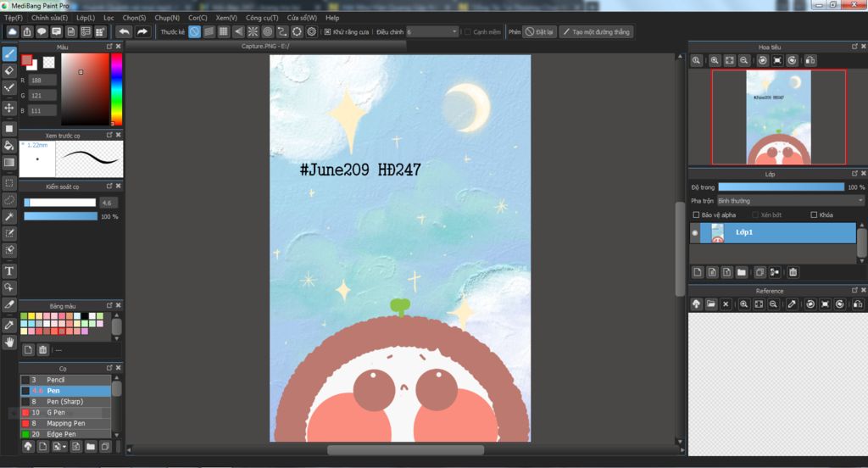This screenshot has width=868, height=468.
Task: Click the brush size slider
Action: coord(60,203)
